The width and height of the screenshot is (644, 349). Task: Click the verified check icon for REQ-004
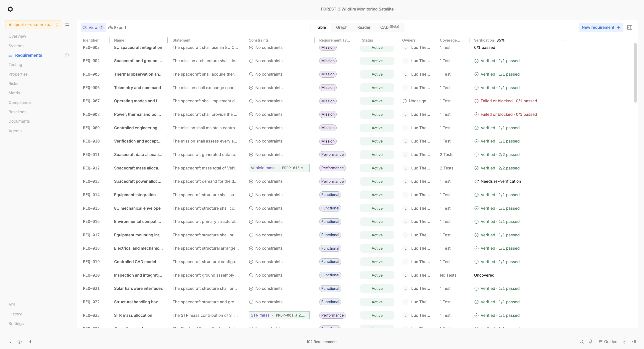(476, 61)
